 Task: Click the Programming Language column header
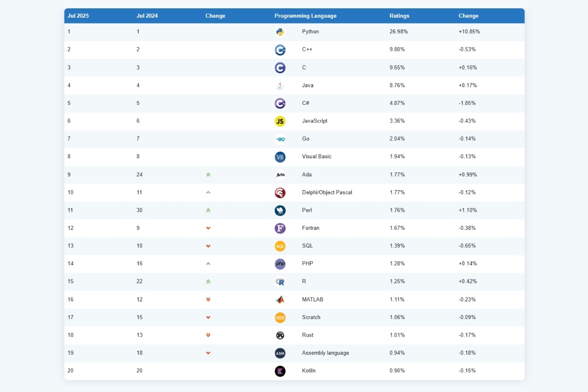(305, 16)
